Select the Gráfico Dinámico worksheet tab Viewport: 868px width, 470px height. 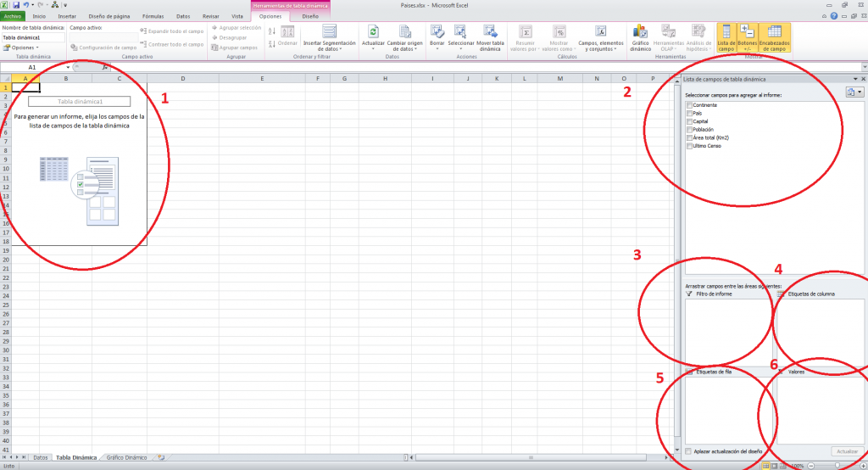click(126, 457)
